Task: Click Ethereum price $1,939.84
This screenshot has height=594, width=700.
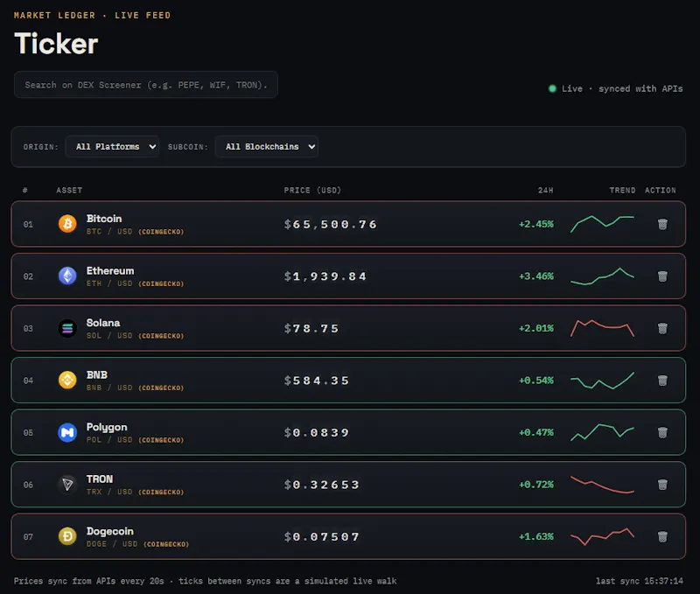Action: 325,276
